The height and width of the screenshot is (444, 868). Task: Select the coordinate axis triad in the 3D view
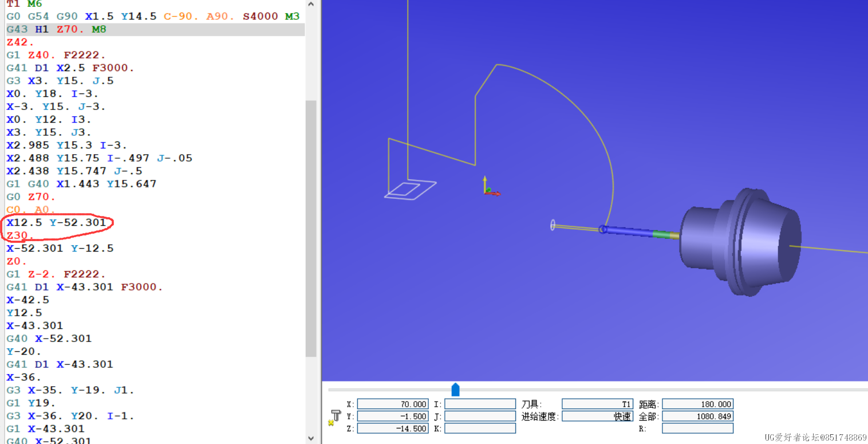(490, 187)
